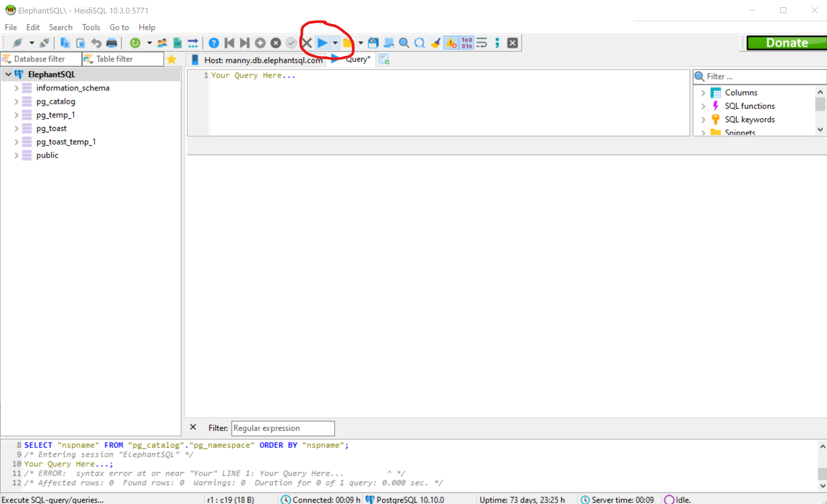This screenshot has height=504, width=827.
Task: Click the Filter regular expression input
Action: click(282, 428)
